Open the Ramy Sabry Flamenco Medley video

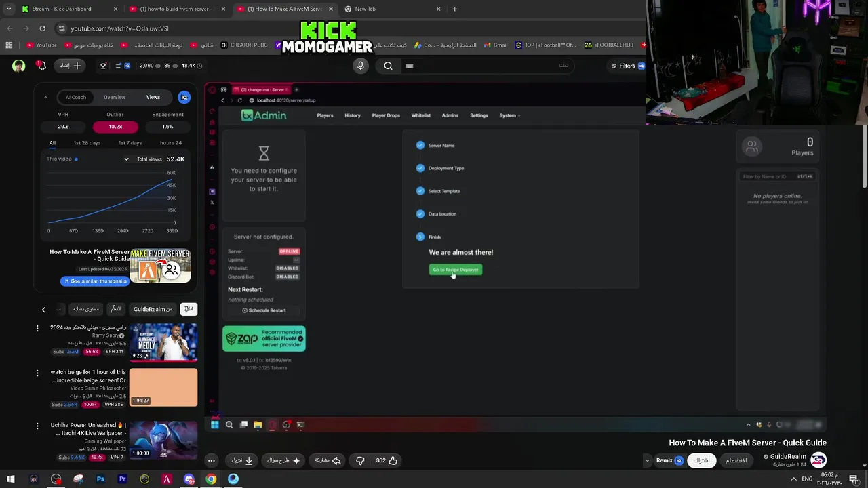163,342
